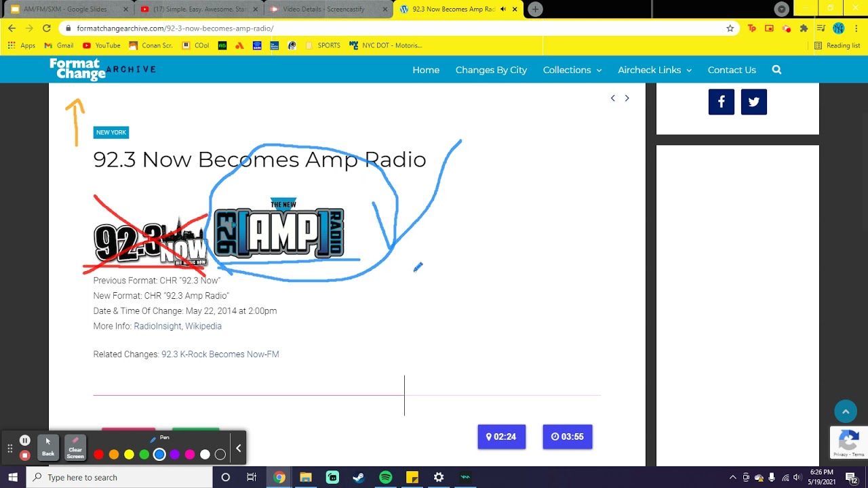The image size is (868, 488).
Task: Choose the green pen color
Action: coord(144,455)
